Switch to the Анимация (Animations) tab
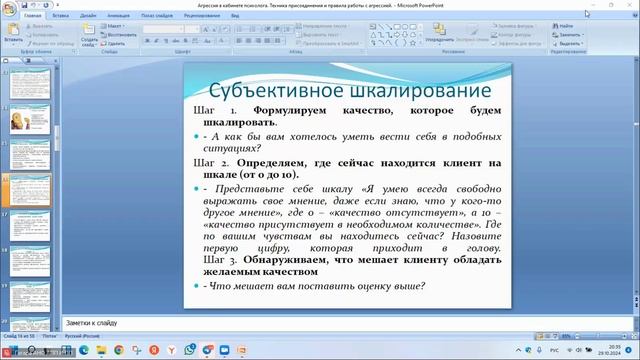 [x=118, y=16]
